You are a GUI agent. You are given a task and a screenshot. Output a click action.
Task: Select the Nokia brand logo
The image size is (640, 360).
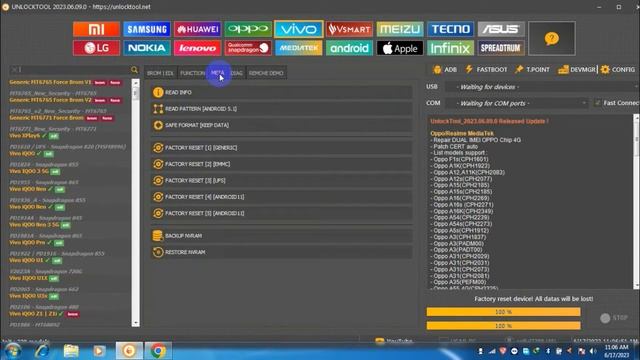tap(147, 48)
